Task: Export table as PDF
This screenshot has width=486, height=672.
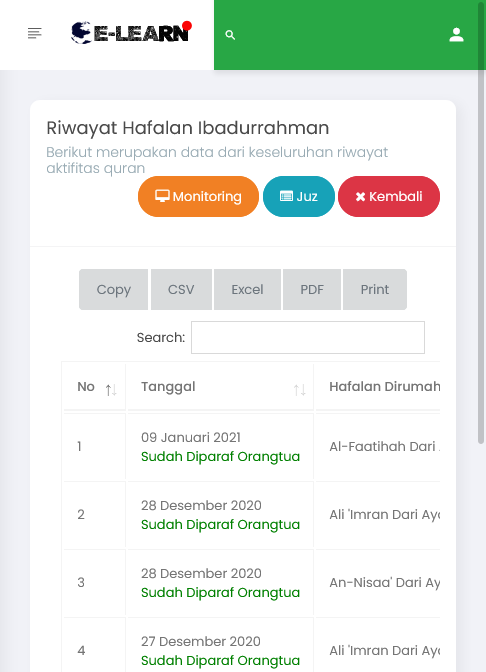Action: [312, 289]
